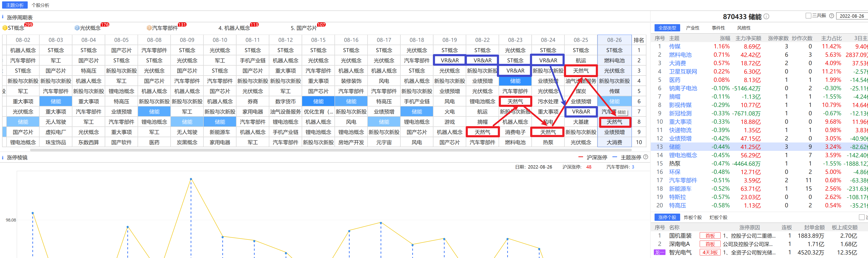Open the 传媒 theme link
The height and width of the screenshot is (258, 868).
point(675,46)
